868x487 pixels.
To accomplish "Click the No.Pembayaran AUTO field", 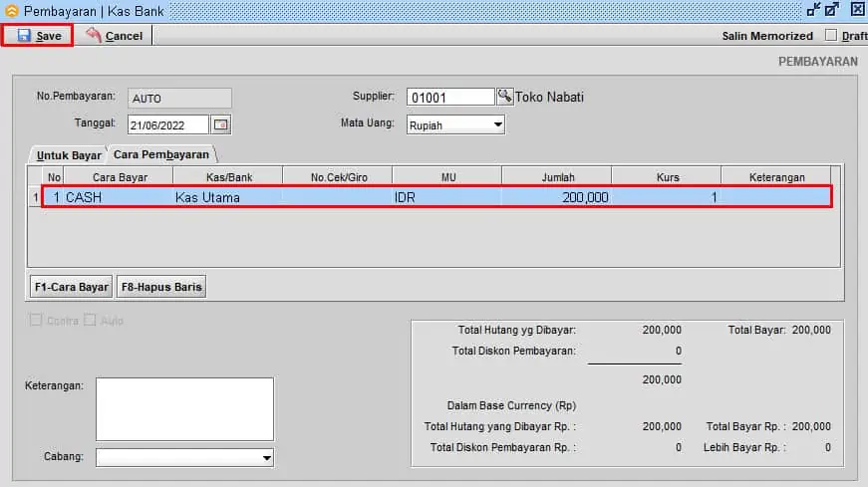I will (x=180, y=98).
